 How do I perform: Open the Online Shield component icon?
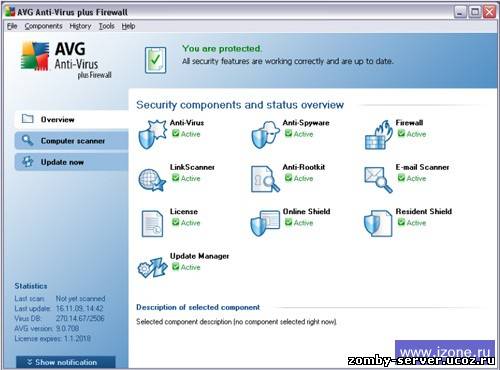pos(265,223)
